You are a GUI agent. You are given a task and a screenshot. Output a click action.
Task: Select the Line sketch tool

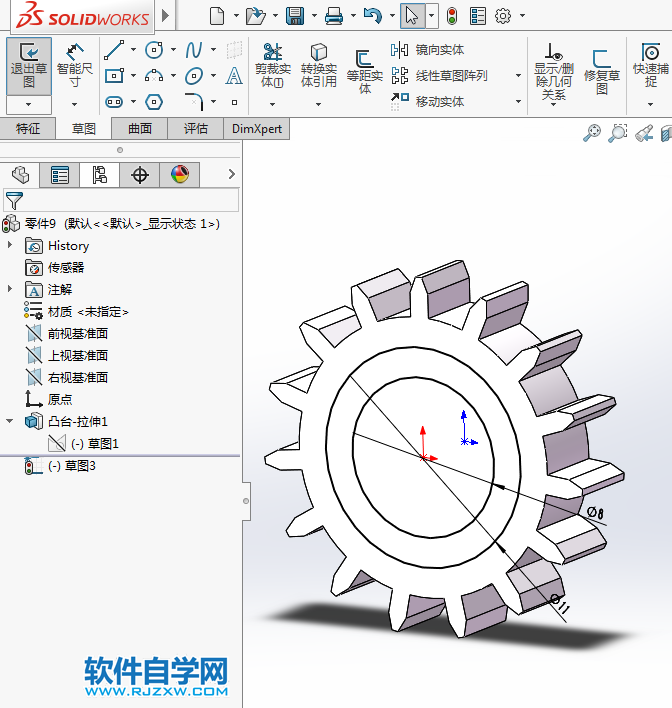(114, 50)
